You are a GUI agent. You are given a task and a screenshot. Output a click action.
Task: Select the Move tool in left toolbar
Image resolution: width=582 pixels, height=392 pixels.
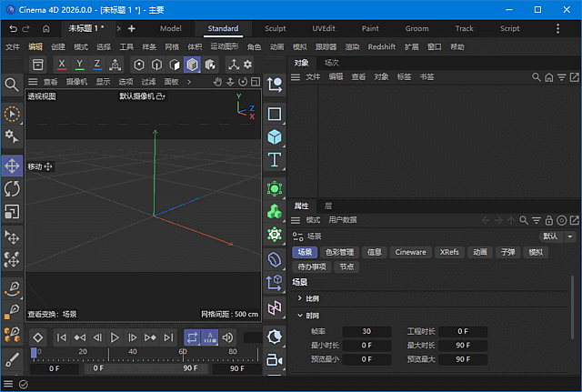[13, 166]
